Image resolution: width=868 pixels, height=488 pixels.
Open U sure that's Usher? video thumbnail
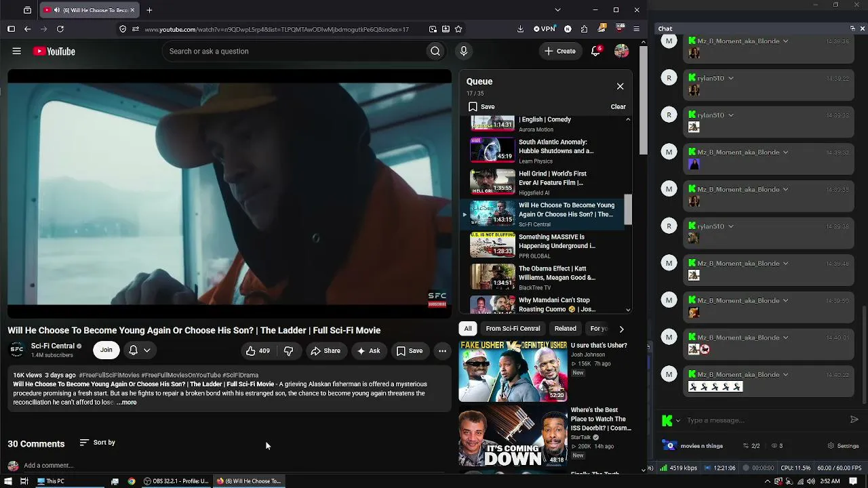pyautogui.click(x=513, y=371)
